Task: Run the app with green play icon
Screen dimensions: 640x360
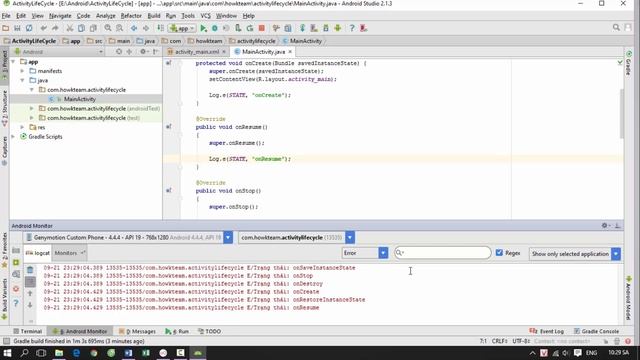Action: 203,28
